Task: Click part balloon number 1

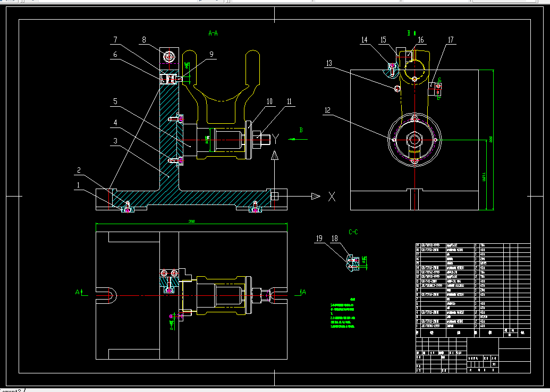Action: [x=79, y=185]
